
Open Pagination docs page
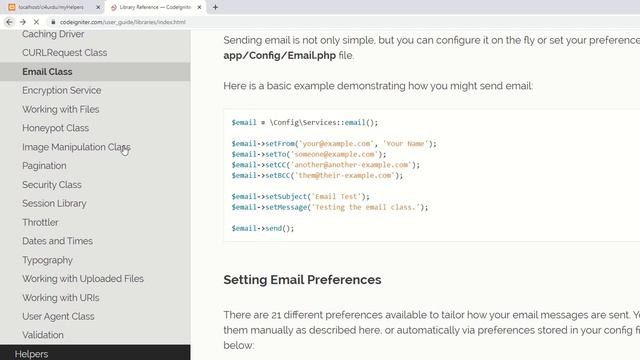(x=44, y=166)
